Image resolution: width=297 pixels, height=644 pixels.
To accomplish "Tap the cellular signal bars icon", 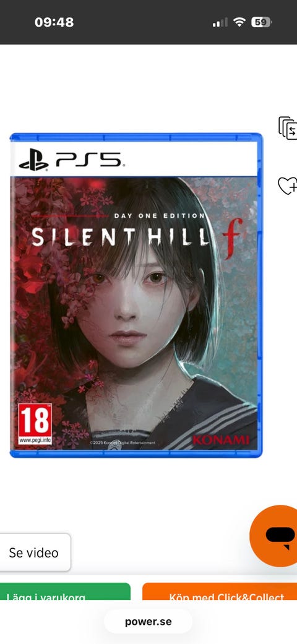I will click(x=220, y=23).
